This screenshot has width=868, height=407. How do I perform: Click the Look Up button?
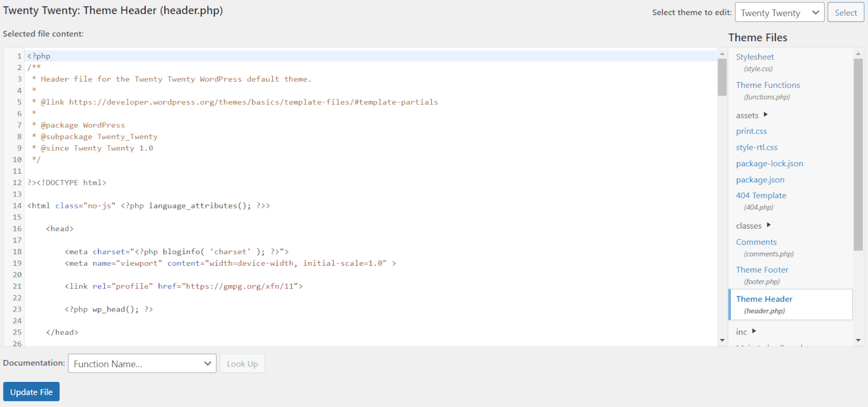(242, 364)
